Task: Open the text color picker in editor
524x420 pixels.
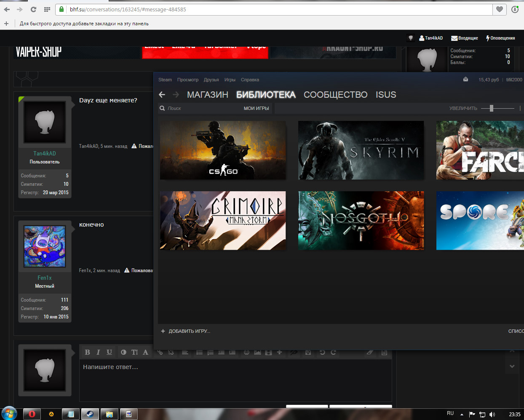Action: point(123,352)
